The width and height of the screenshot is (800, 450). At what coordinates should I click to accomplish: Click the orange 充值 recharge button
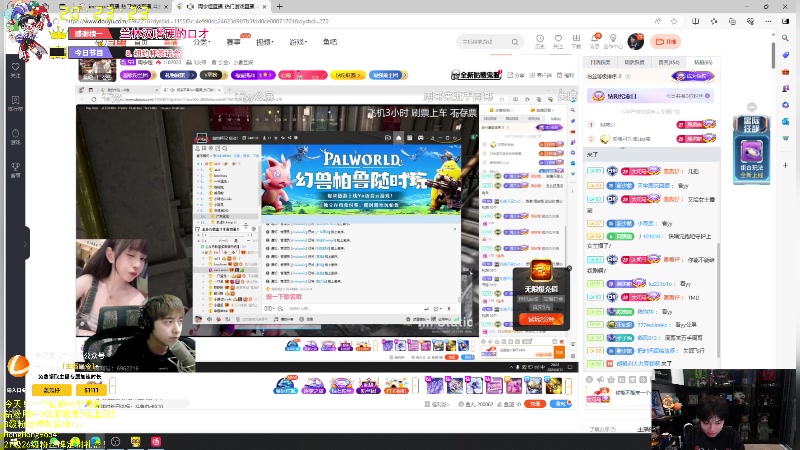point(535,404)
